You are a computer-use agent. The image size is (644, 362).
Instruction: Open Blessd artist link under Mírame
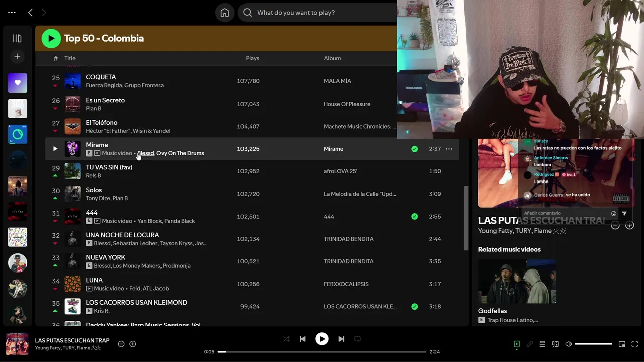click(x=145, y=153)
